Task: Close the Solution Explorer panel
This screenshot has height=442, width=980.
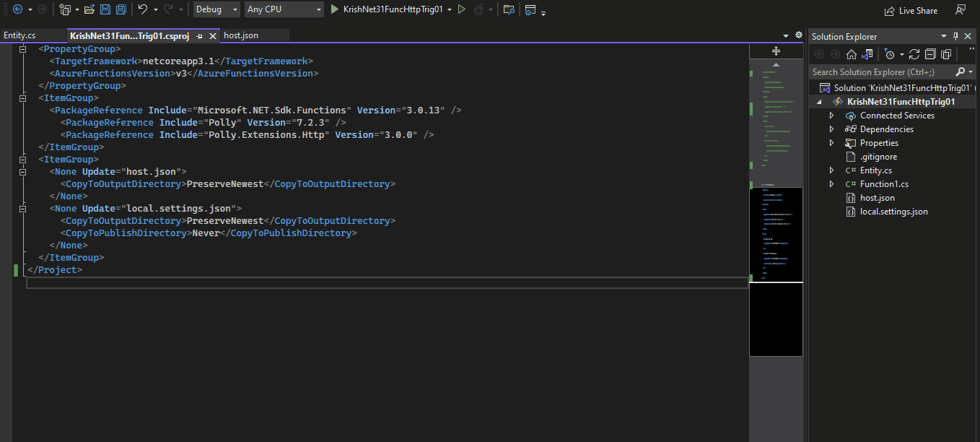Action: coord(968,36)
